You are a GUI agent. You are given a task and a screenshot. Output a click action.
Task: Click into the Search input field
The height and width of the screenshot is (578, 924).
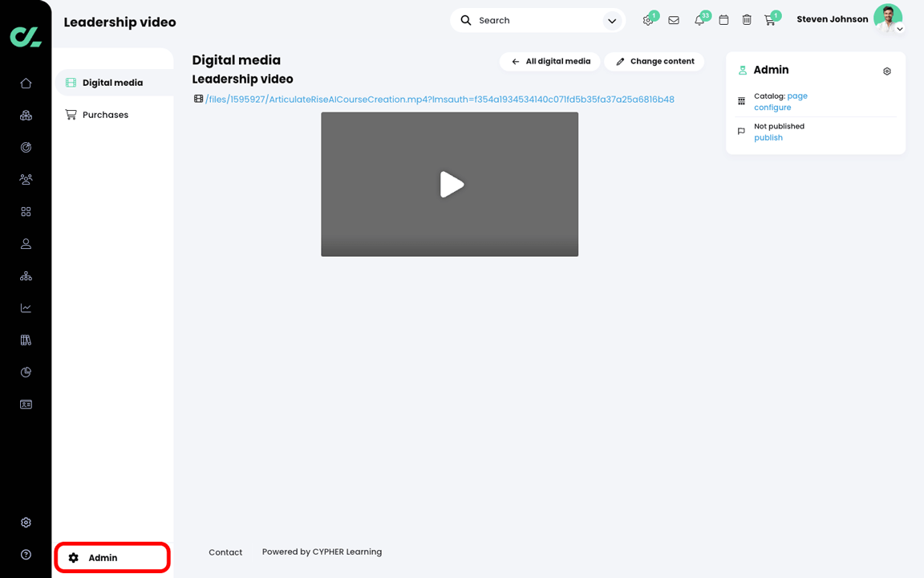[x=539, y=20]
